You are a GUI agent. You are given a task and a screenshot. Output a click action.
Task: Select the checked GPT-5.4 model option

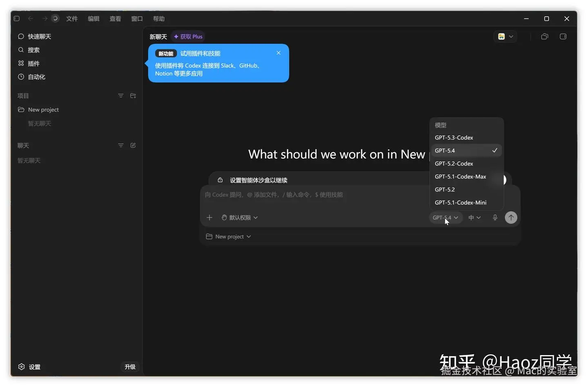click(x=466, y=151)
